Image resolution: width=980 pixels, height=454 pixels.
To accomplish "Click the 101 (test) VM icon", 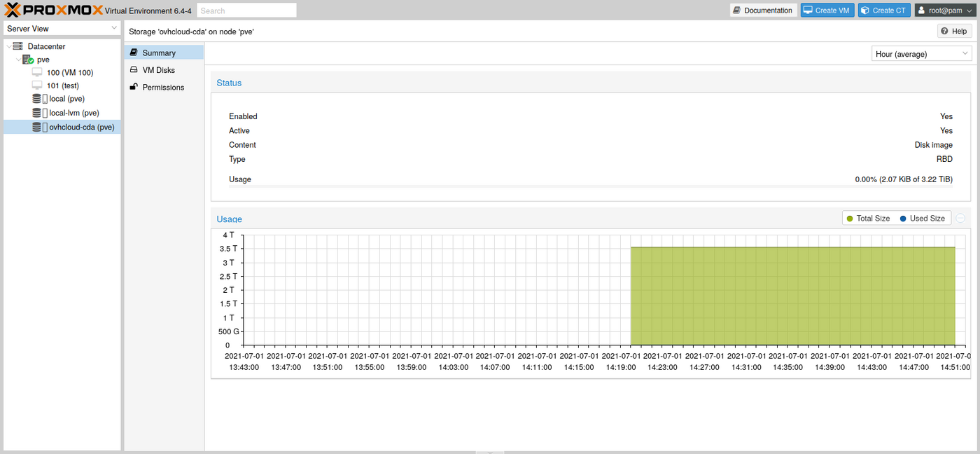I will [x=37, y=85].
